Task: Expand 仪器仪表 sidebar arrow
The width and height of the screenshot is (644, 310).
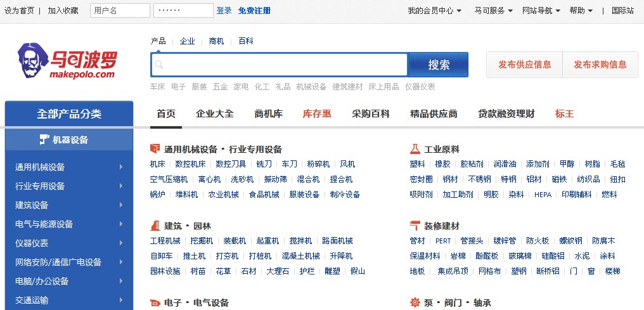Action: (x=121, y=243)
